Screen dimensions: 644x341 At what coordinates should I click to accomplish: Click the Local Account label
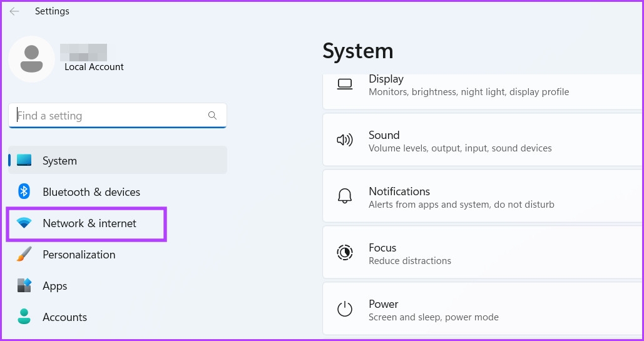pyautogui.click(x=94, y=66)
